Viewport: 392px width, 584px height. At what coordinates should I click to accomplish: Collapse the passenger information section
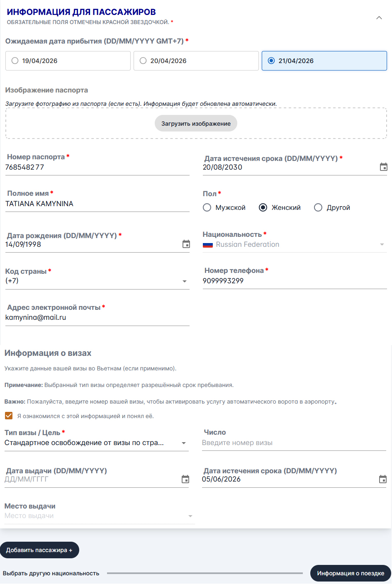[x=378, y=18]
